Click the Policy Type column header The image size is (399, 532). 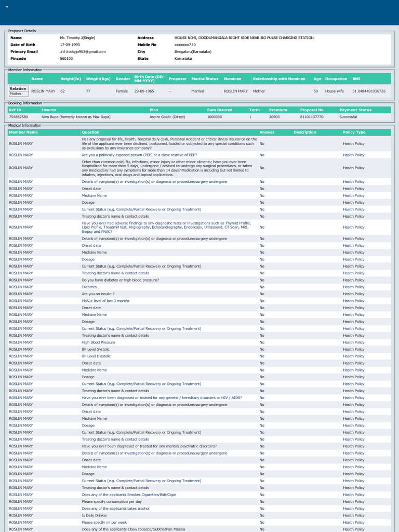click(354, 132)
